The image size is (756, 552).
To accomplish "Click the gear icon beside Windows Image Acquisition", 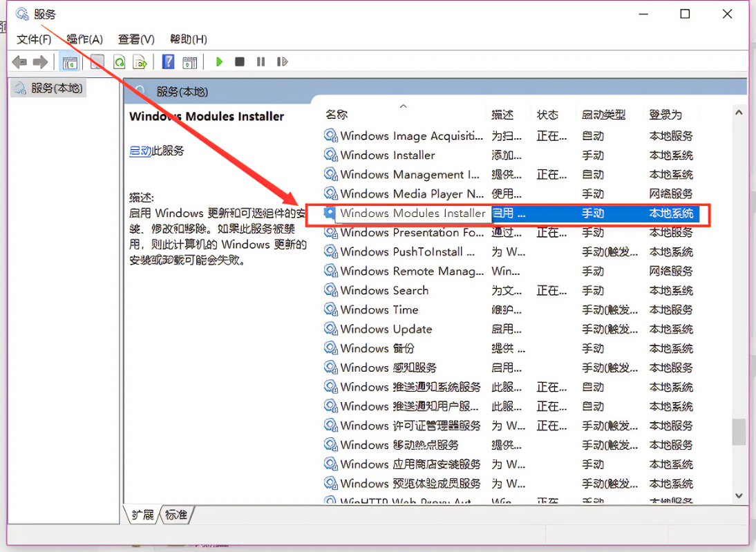I will pos(331,135).
